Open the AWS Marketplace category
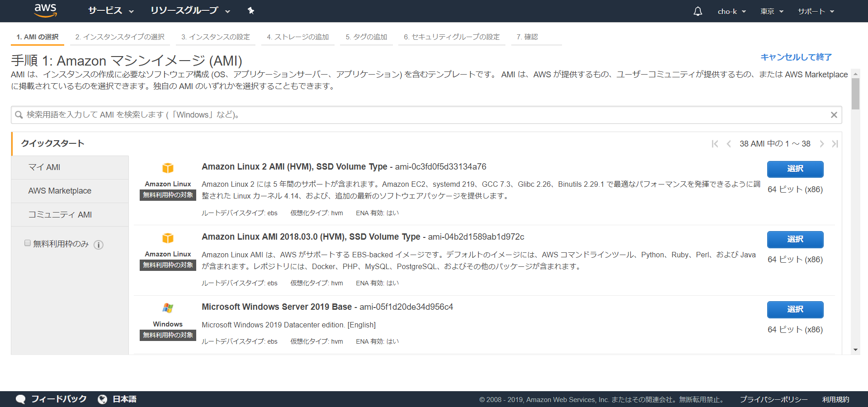This screenshot has width=868, height=407. (70, 191)
